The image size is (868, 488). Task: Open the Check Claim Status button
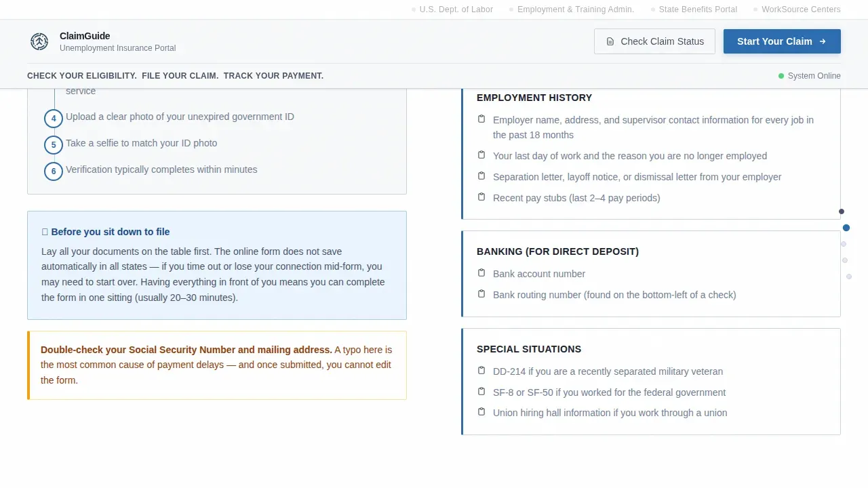pos(654,41)
